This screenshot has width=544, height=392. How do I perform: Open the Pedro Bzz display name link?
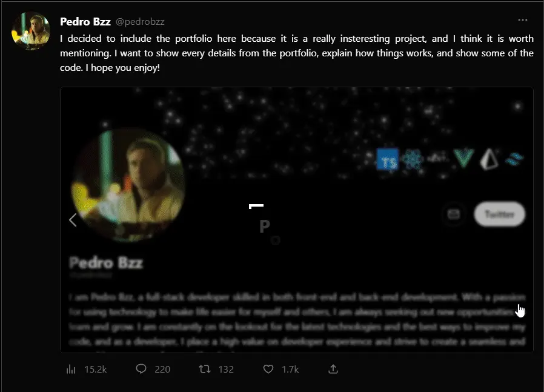pyautogui.click(x=85, y=21)
